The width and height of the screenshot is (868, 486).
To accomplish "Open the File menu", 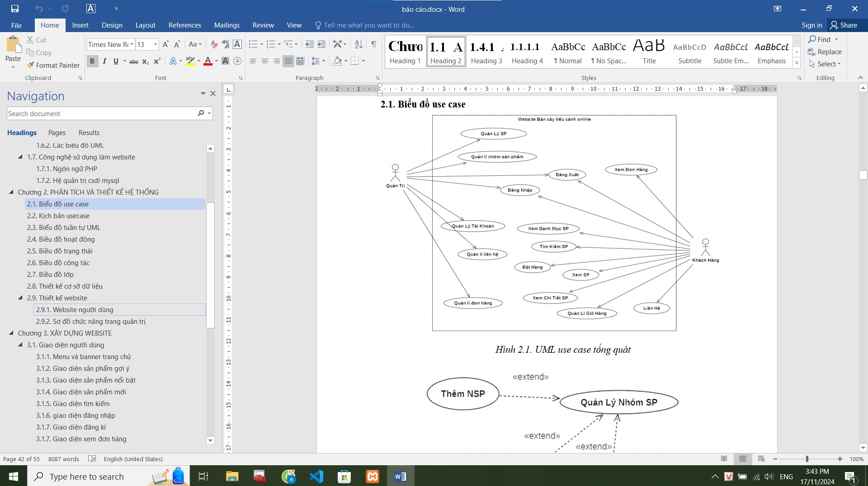I will point(16,25).
